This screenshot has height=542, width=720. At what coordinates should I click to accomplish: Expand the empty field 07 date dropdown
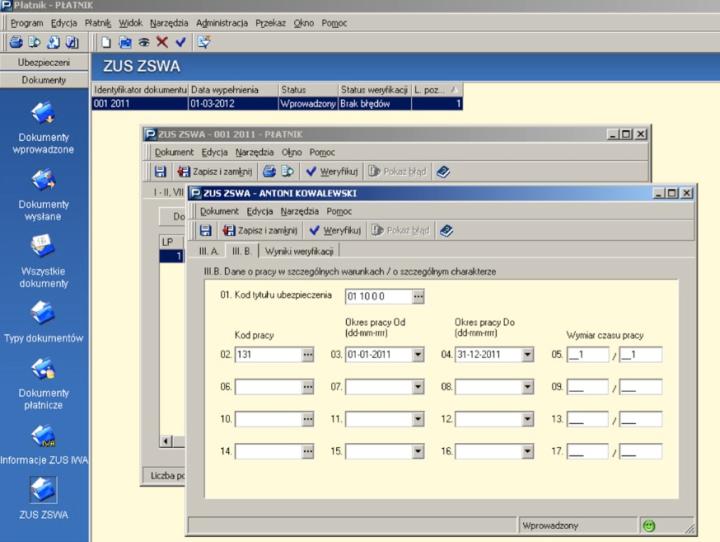pos(417,386)
